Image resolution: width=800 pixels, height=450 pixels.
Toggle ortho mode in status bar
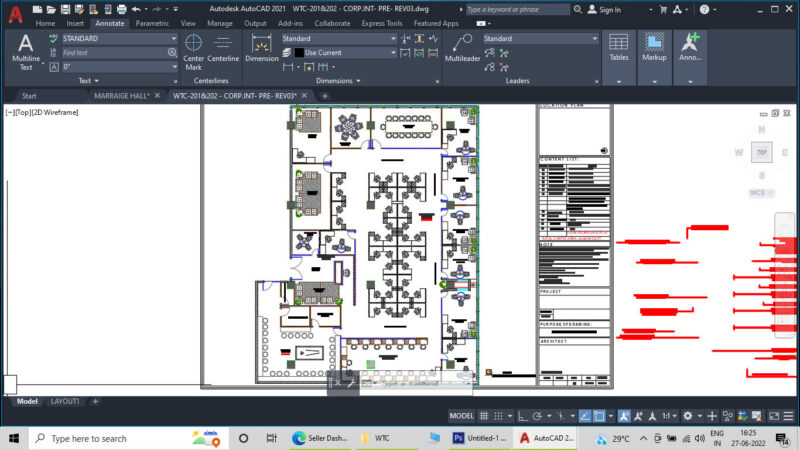pyautogui.click(x=523, y=416)
